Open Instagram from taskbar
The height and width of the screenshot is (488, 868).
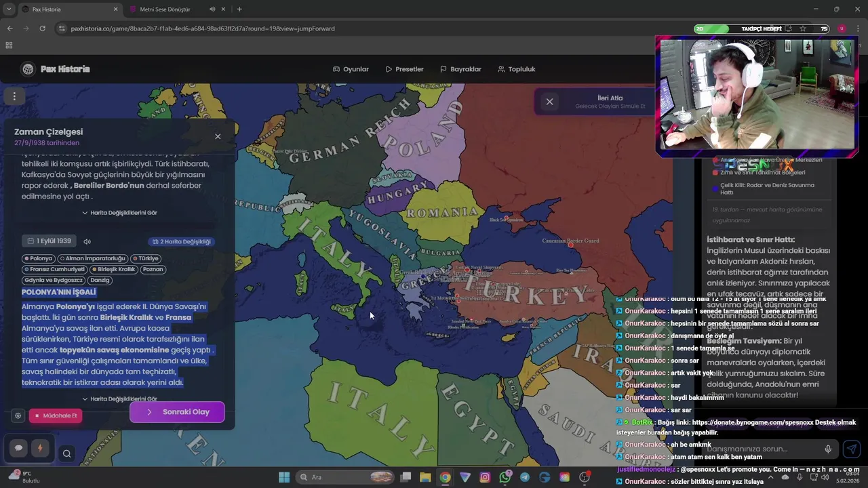[x=485, y=477]
